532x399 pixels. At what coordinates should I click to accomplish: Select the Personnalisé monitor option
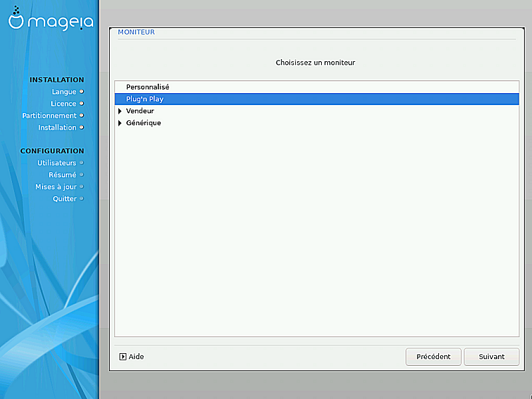pos(317,87)
